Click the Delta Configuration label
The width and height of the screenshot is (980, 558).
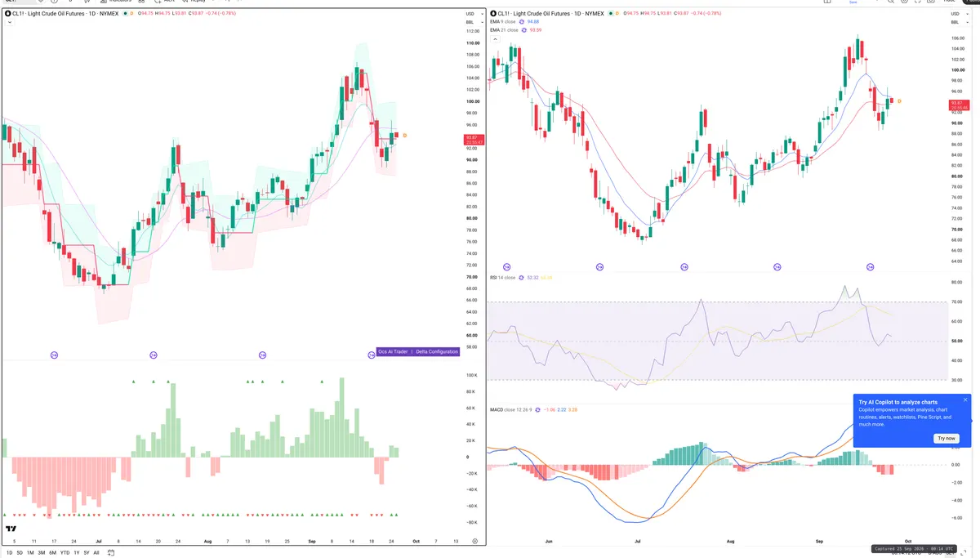[x=437, y=352]
